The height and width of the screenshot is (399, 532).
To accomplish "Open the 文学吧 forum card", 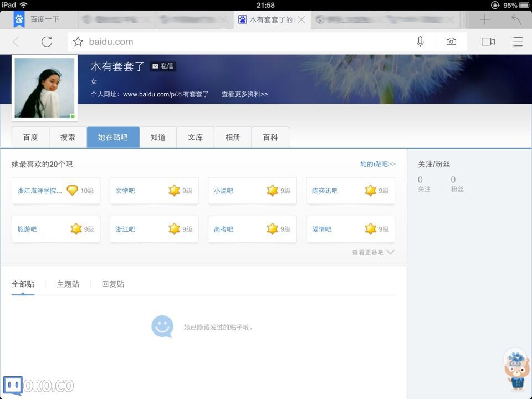I will (154, 191).
